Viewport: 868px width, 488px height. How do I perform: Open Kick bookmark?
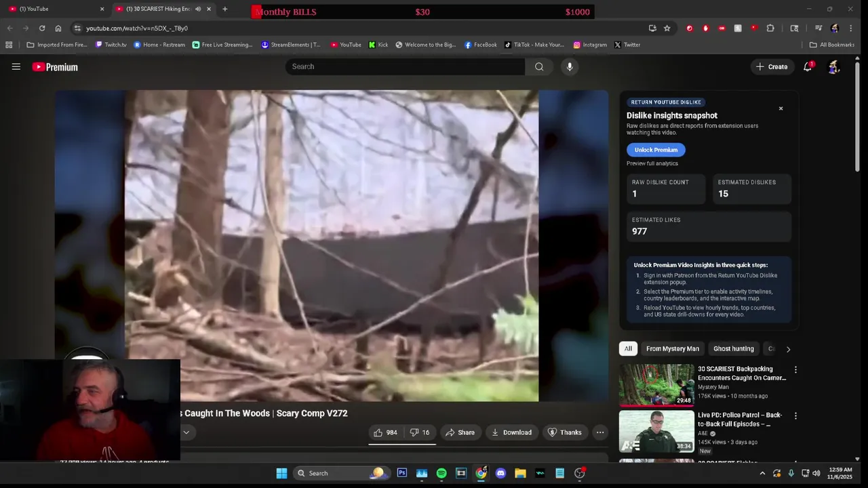[378, 45]
